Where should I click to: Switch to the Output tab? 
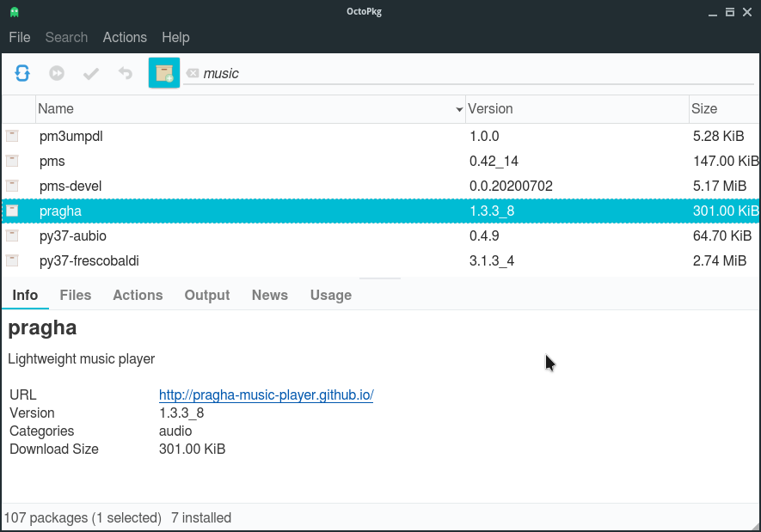[207, 295]
